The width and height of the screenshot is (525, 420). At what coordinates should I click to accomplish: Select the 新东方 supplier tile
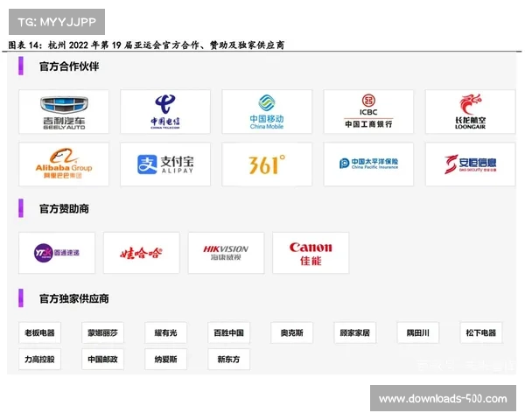pos(228,359)
